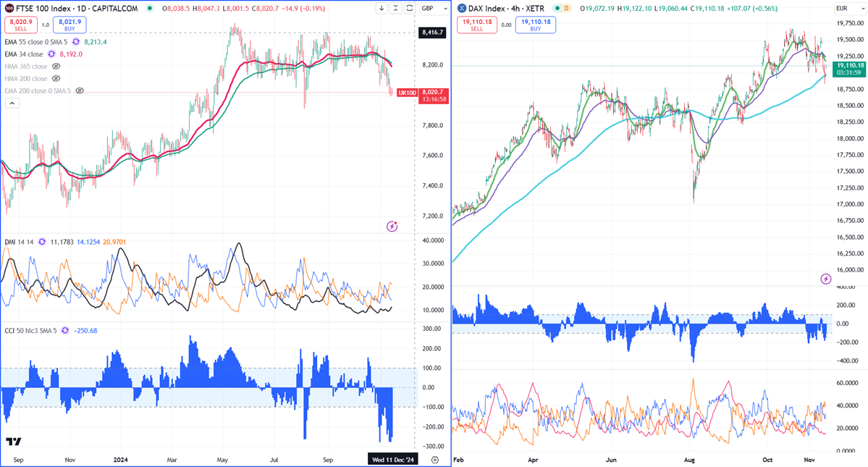Show the hidden HMA 365 close indicator
The height and width of the screenshot is (467, 868).
click(x=56, y=67)
